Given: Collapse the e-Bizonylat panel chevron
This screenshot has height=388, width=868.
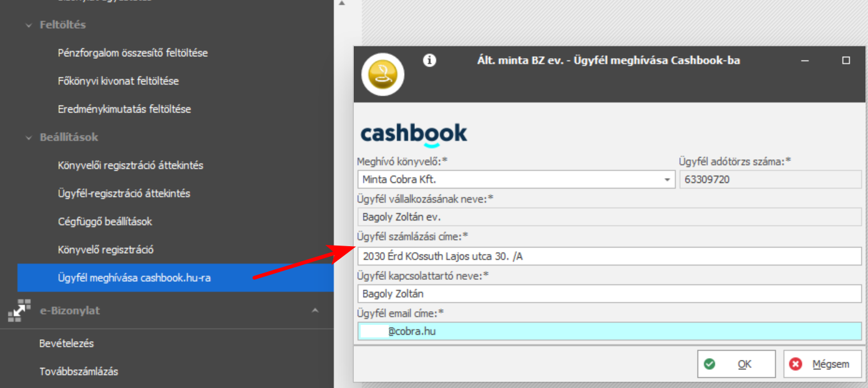Looking at the screenshot, I should 315,311.
